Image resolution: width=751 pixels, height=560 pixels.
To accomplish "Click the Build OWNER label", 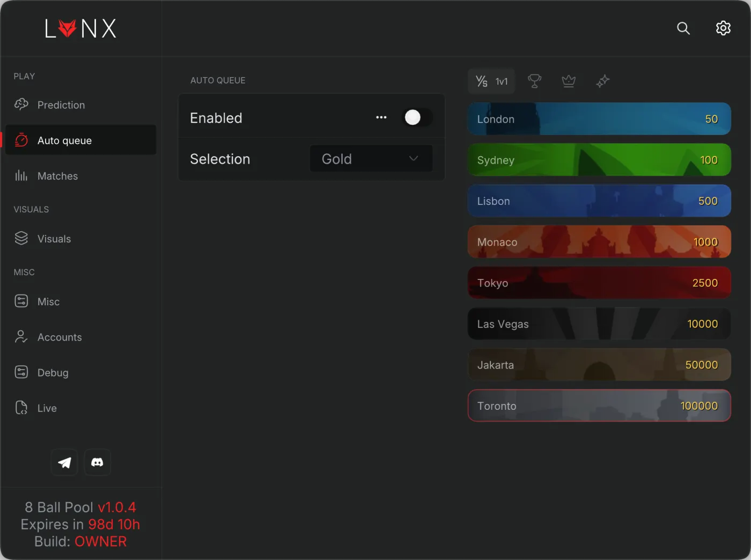I will pos(80,541).
